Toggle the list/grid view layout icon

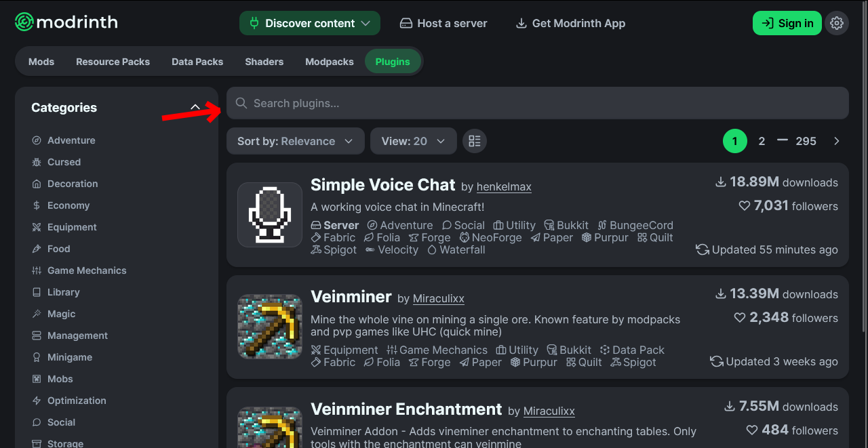(475, 141)
